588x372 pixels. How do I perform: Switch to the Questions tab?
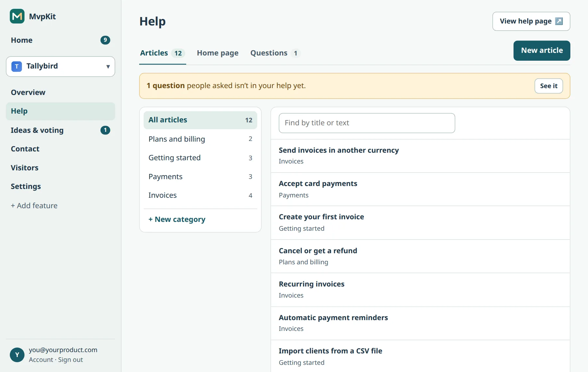tap(275, 53)
